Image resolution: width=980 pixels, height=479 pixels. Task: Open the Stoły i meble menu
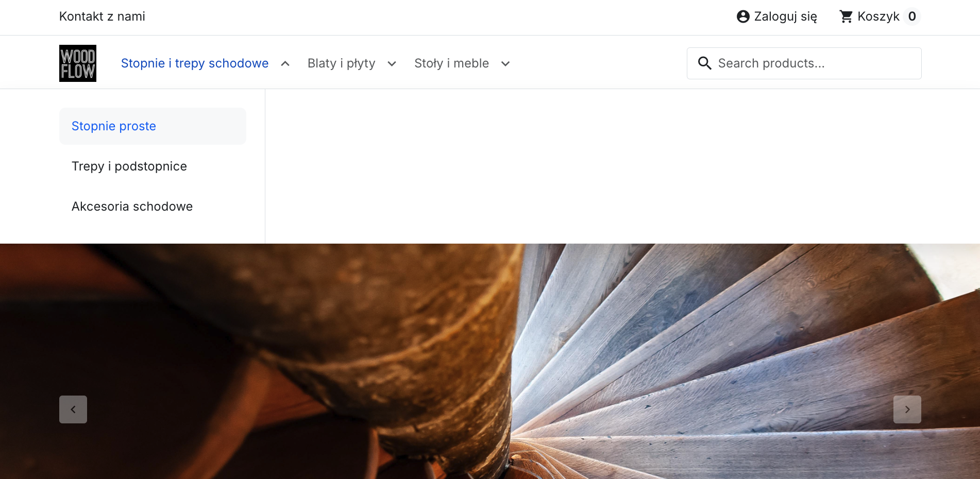point(451,63)
